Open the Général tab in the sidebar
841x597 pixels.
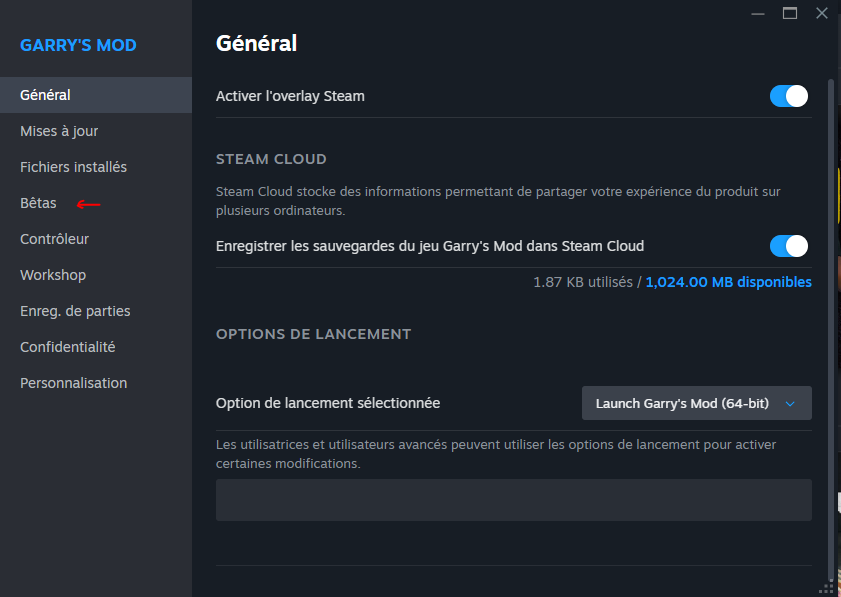coord(45,95)
